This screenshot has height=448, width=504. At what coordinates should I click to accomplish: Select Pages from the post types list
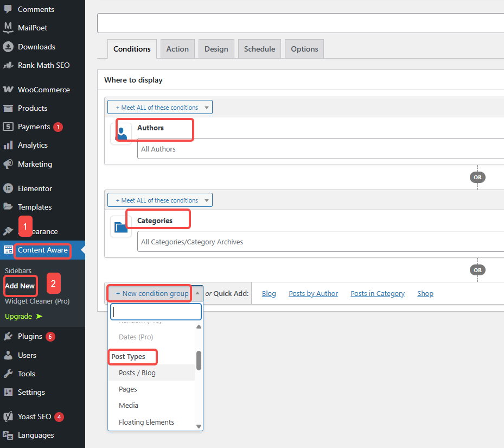tap(128, 389)
